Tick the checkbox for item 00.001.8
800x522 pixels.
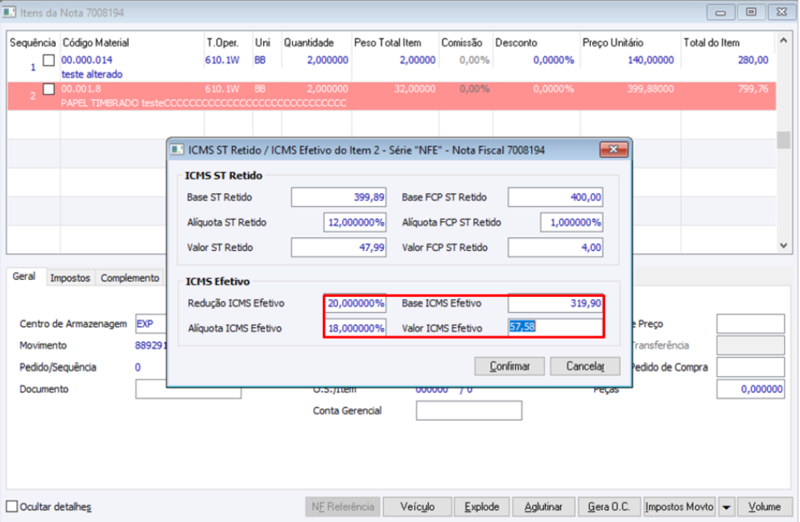tap(48, 89)
